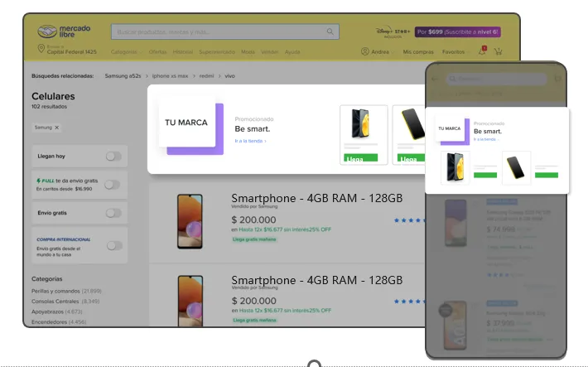Open the shopping cart icon
This screenshot has height=367, width=588.
[x=498, y=51]
